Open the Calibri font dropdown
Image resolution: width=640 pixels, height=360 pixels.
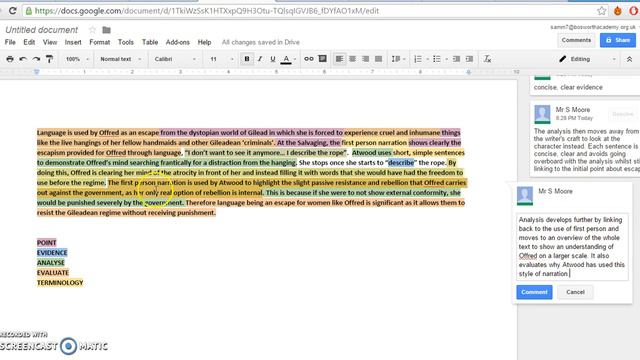[175, 59]
